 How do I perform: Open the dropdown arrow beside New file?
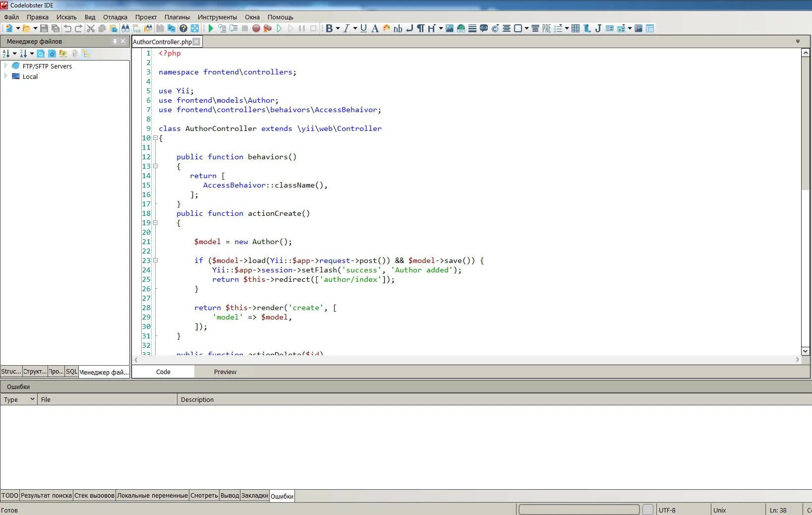click(x=18, y=28)
